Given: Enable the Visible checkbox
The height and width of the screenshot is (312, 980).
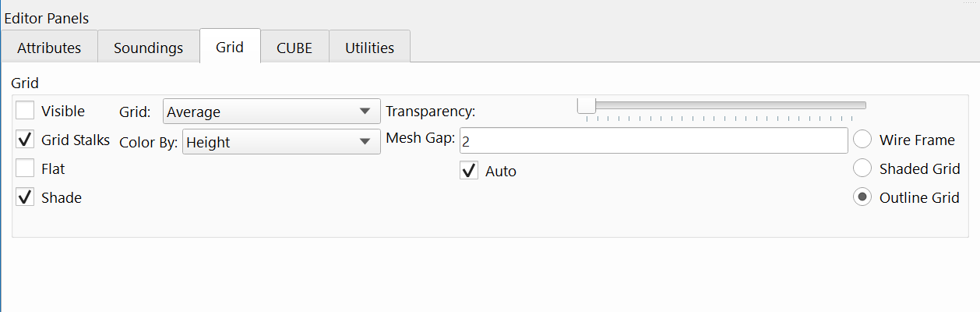Looking at the screenshot, I should pyautogui.click(x=26, y=112).
